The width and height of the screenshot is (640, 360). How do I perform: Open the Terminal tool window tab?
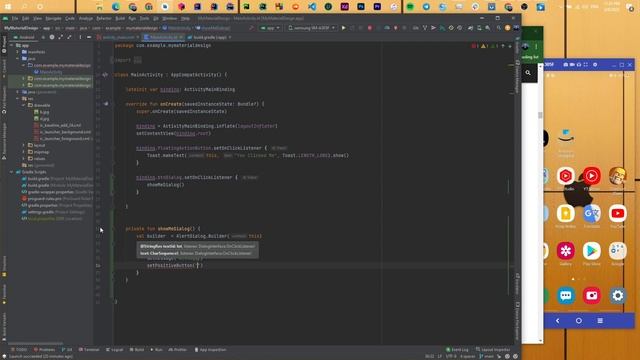pyautogui.click(x=89, y=350)
